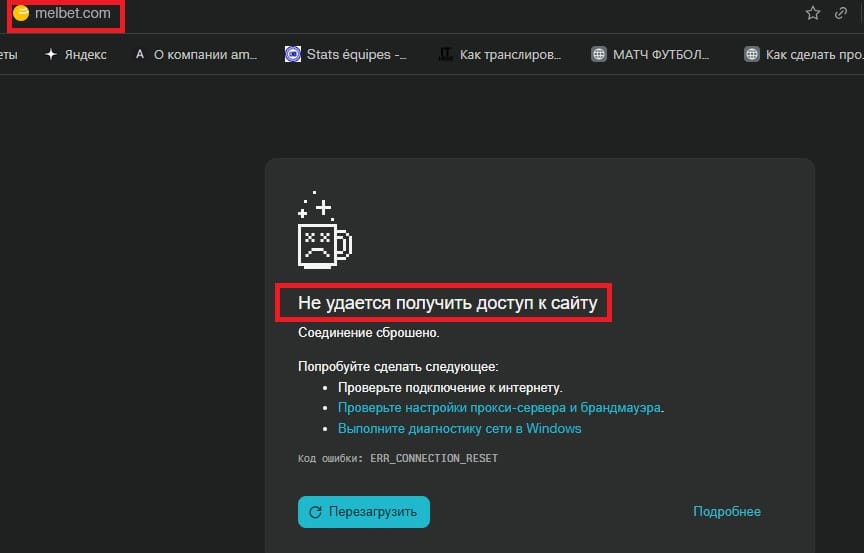Bookmark this page with the star icon
Screen dimensions: 864x553
coord(813,13)
